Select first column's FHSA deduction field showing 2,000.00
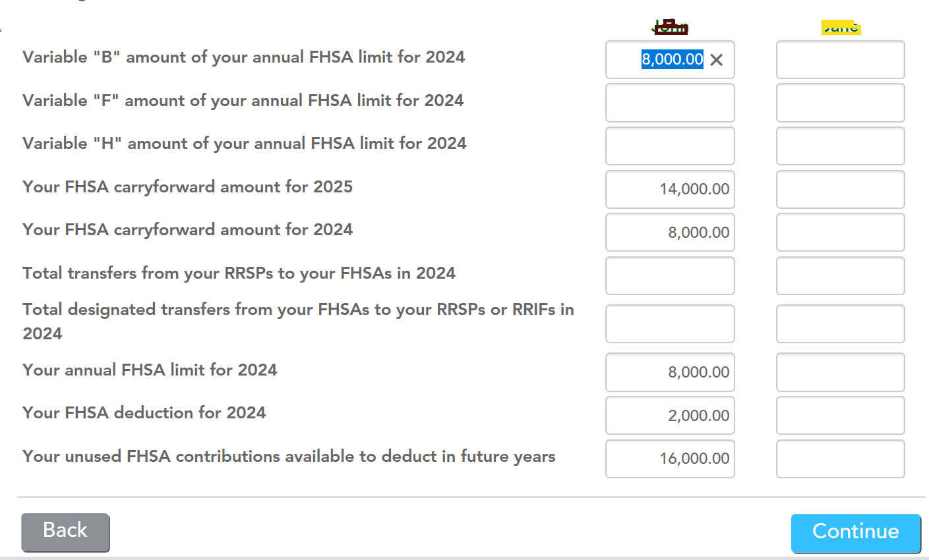This screenshot has width=929, height=560. [x=670, y=416]
